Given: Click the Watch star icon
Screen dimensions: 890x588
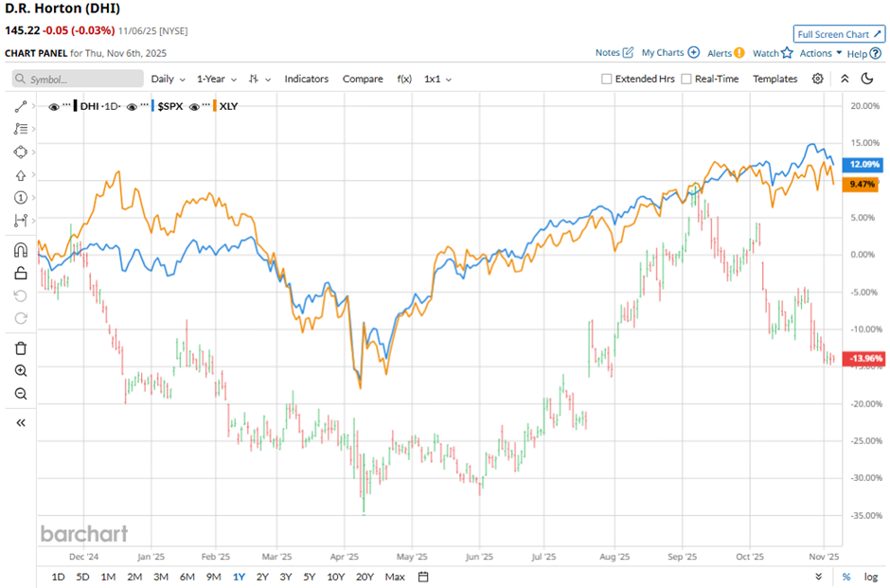Looking at the screenshot, I should click(787, 53).
